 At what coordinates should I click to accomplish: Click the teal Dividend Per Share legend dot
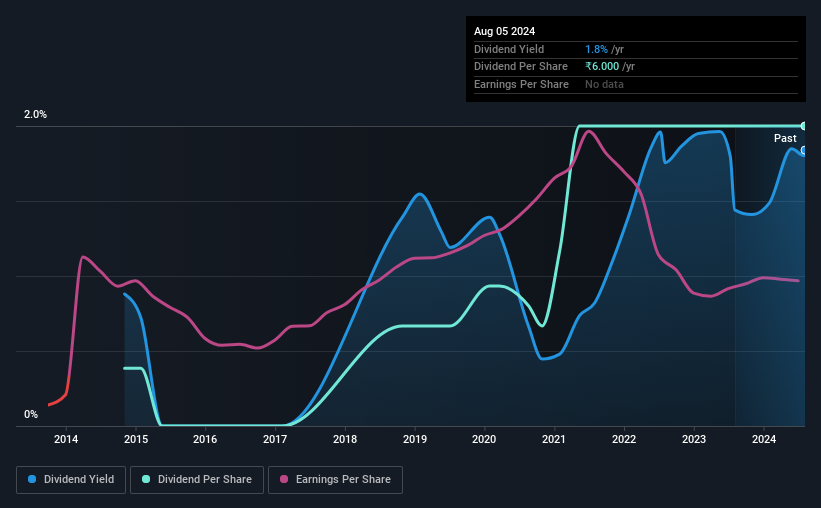point(146,479)
